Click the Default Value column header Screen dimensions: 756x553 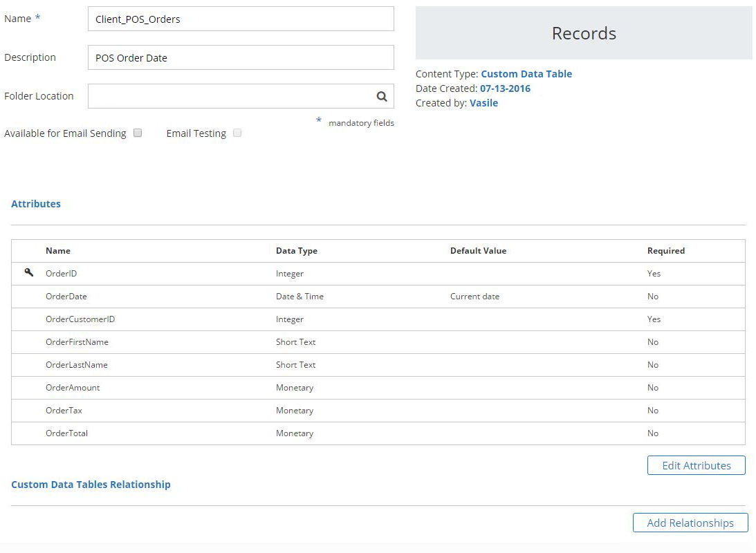pyautogui.click(x=478, y=250)
